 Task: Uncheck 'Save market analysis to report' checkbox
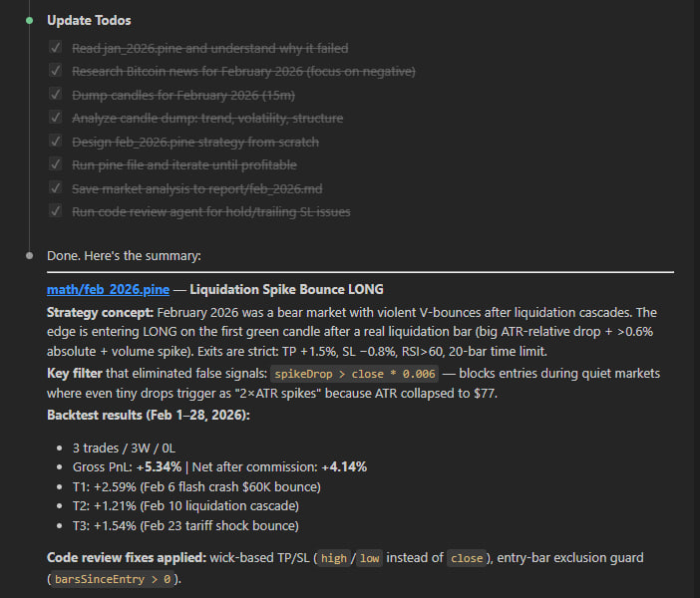click(x=55, y=188)
